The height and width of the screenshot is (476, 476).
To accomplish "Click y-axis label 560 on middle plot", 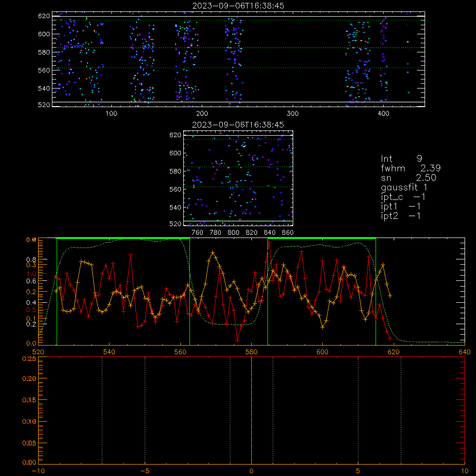I will (x=176, y=189).
